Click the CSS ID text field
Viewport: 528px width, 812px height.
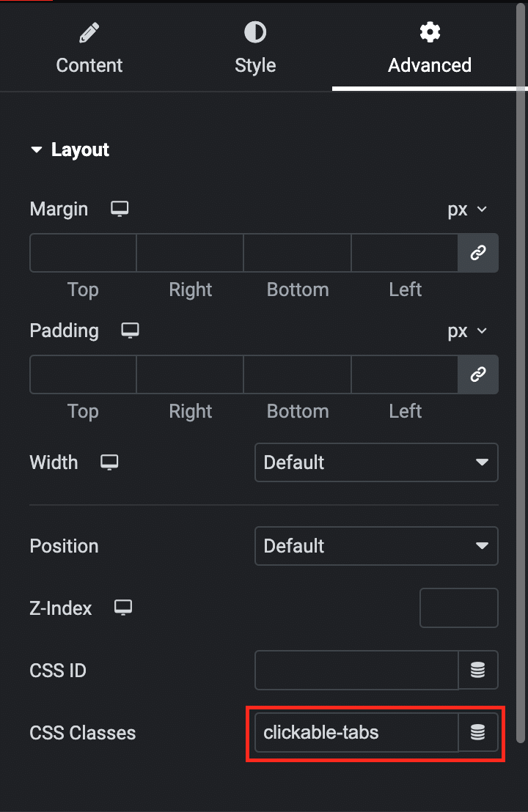(356, 670)
